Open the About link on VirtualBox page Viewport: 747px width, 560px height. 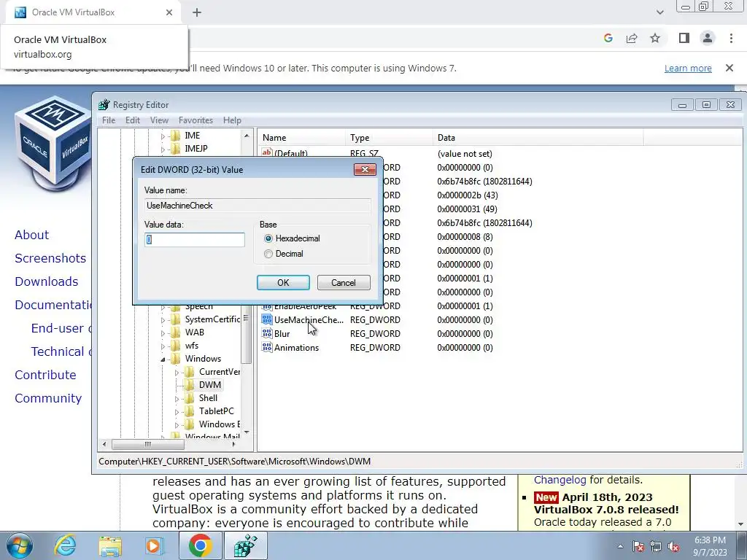tap(31, 235)
